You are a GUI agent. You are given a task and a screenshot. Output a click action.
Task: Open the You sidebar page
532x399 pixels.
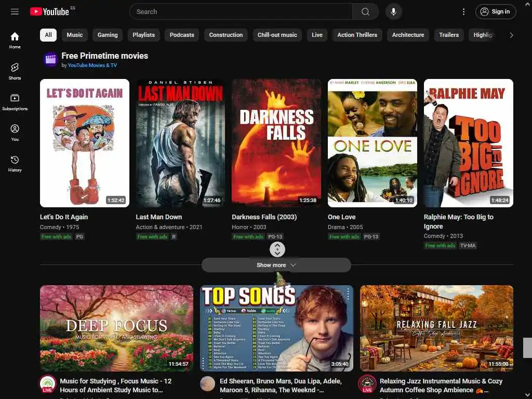[15, 133]
